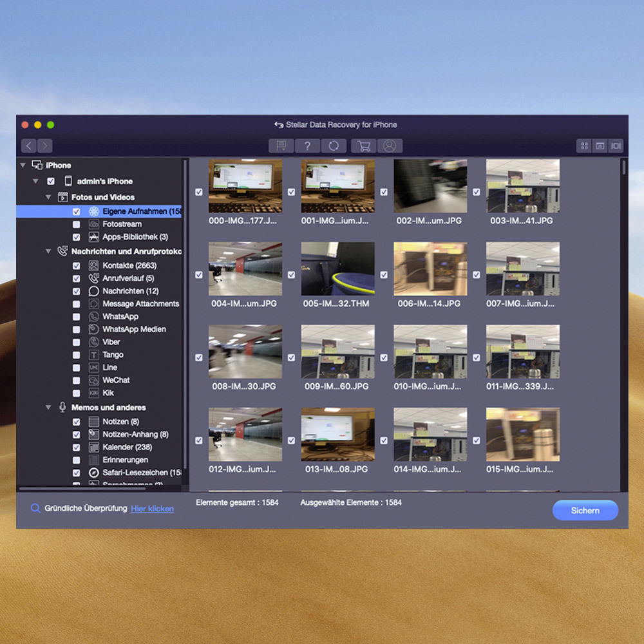The height and width of the screenshot is (644, 644).
Task: Uncheck the Kontakte (2663) checkbox
Action: [x=77, y=266]
